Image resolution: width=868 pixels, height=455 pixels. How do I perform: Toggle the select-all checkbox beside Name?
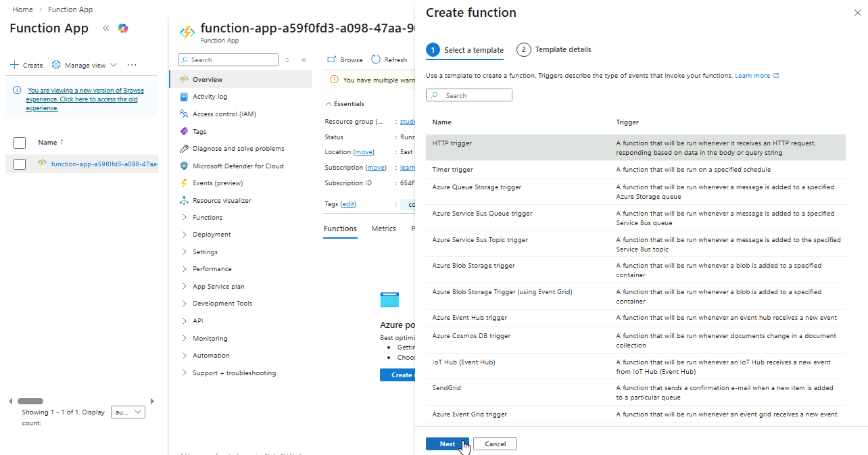(x=20, y=143)
